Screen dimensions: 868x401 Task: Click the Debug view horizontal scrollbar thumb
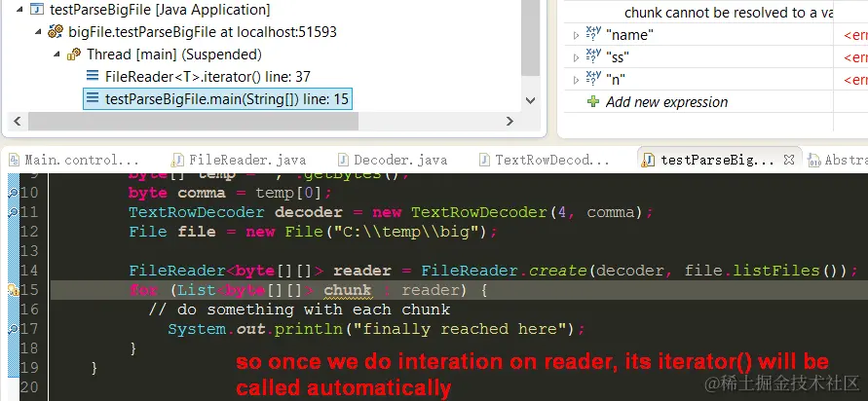193,121
